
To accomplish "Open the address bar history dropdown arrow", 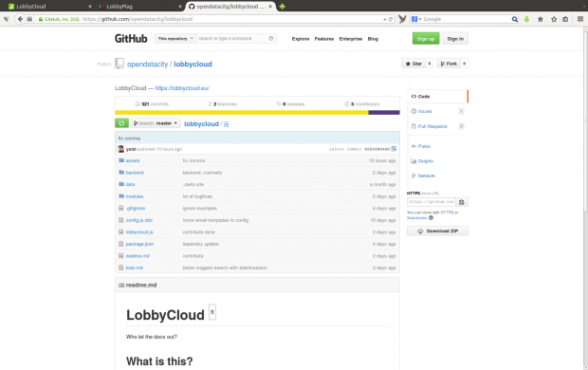I will pos(384,19).
